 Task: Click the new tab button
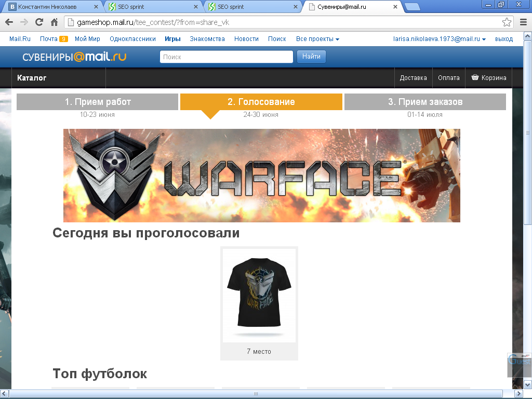[412, 7]
